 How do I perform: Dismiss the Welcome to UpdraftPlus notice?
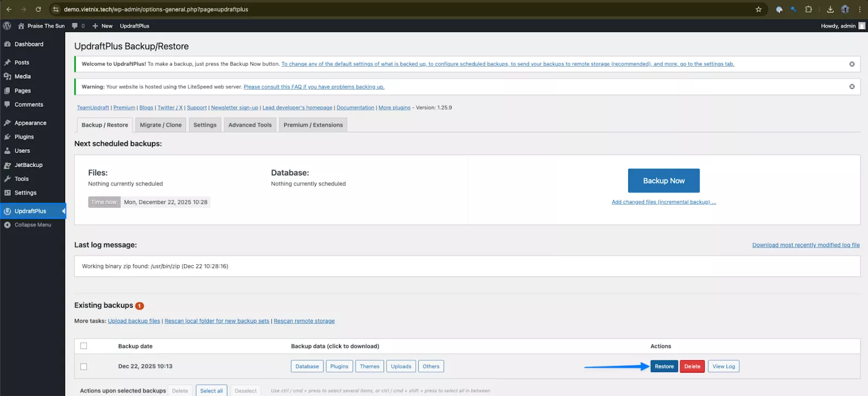click(852, 64)
